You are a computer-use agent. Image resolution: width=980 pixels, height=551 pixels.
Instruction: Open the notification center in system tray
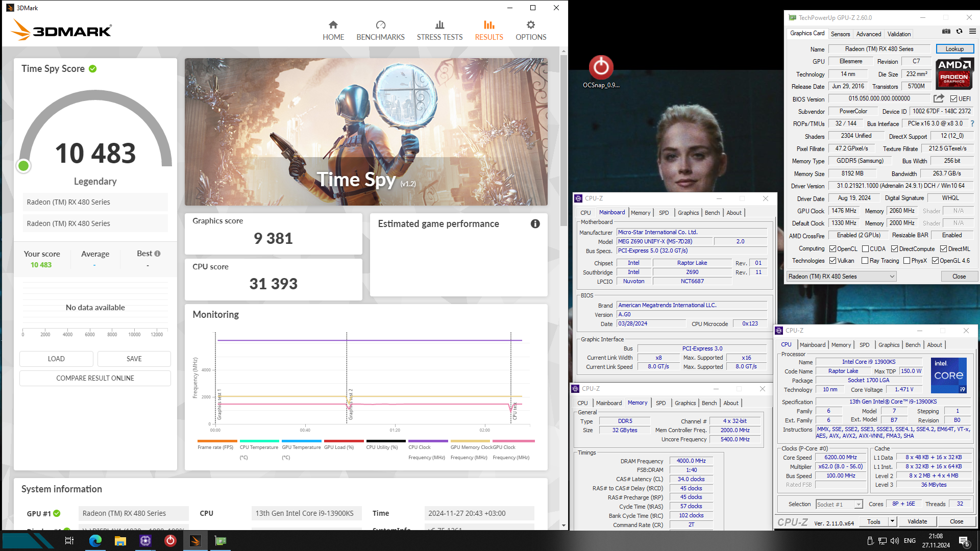coord(964,541)
